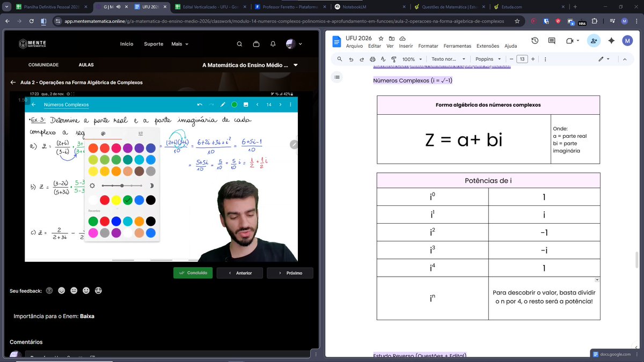Open the Gemini sparkle assistant in Docs
644x362 pixels.
pos(611,41)
